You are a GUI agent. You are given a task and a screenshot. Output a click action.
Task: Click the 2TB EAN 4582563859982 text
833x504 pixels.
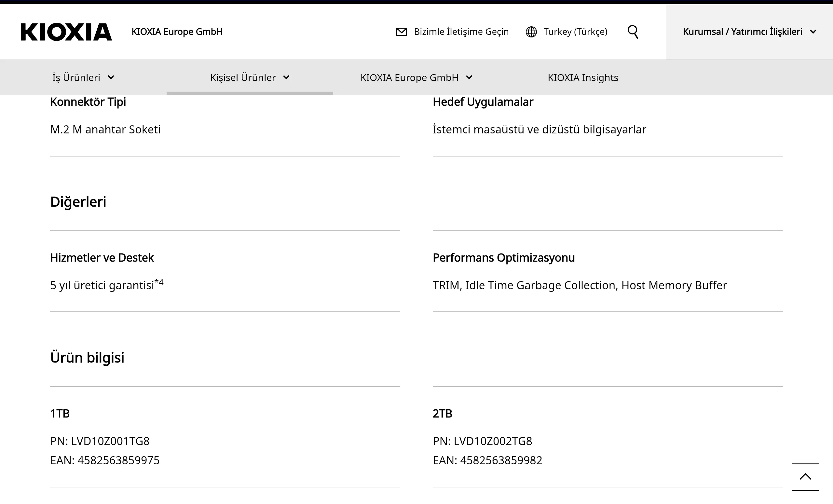[x=501, y=460]
